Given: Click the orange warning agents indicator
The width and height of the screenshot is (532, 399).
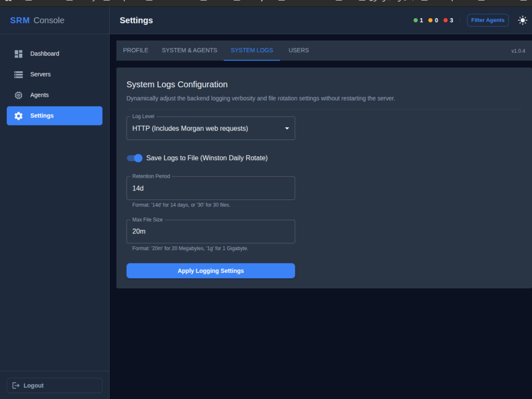Looking at the screenshot, I should pos(433,20).
